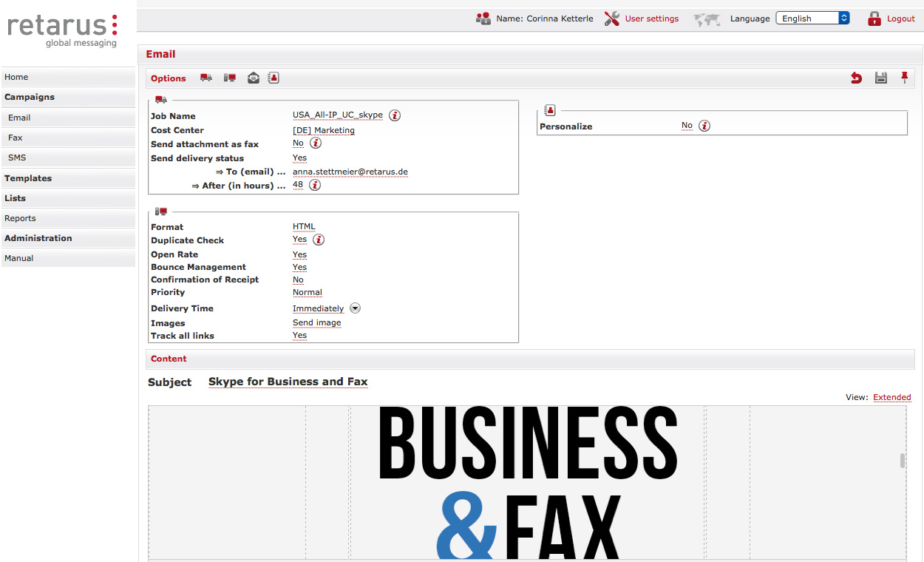Click the computer icon in the Options toolbar
This screenshot has height=562, width=924.
pos(230,78)
